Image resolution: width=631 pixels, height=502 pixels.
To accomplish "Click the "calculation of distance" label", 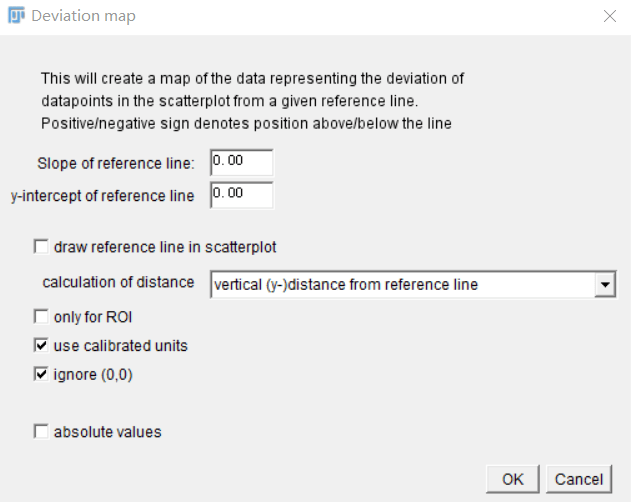I will click(x=118, y=282).
